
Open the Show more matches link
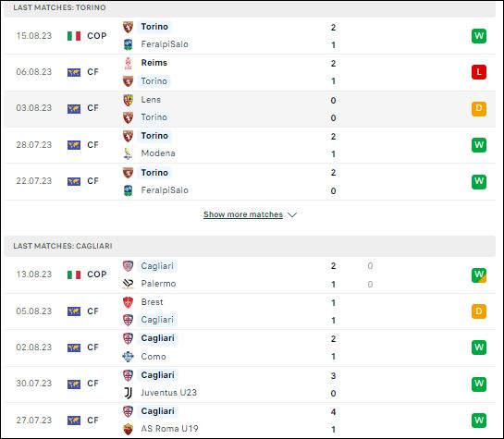coord(243,214)
